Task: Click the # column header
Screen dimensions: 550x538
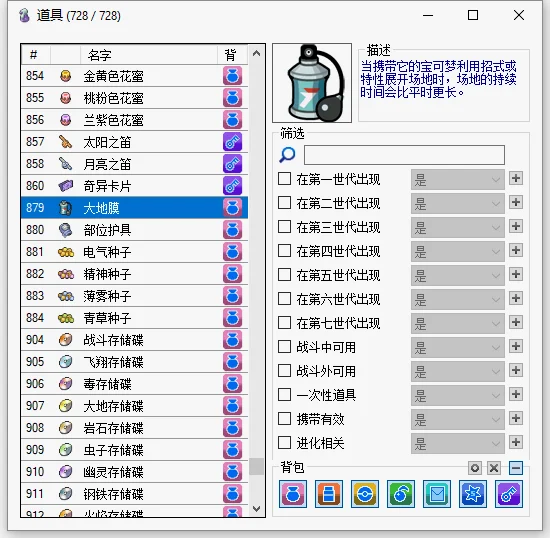Action: tap(36, 55)
